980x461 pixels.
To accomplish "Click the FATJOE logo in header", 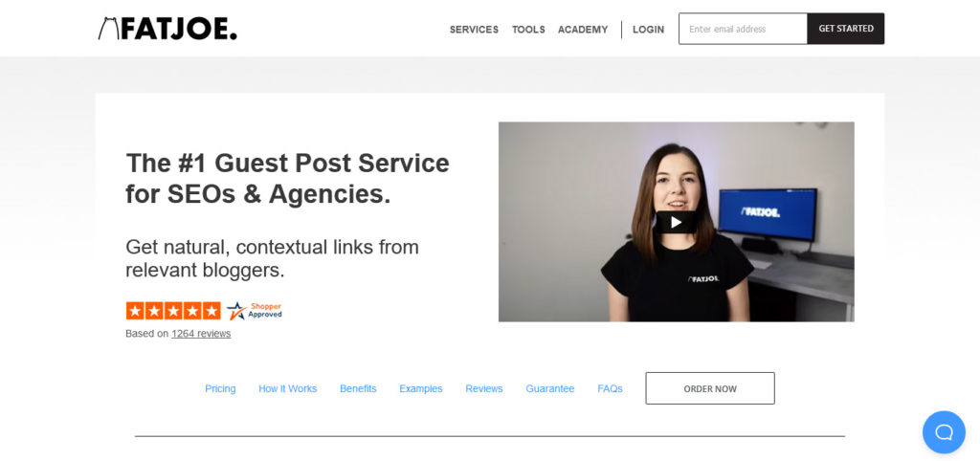I will (167, 29).
